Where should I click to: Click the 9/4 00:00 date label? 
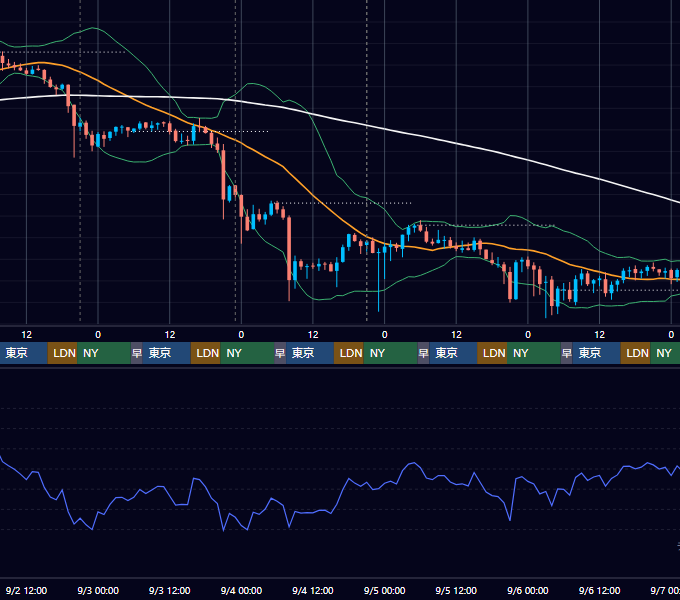pos(241,590)
